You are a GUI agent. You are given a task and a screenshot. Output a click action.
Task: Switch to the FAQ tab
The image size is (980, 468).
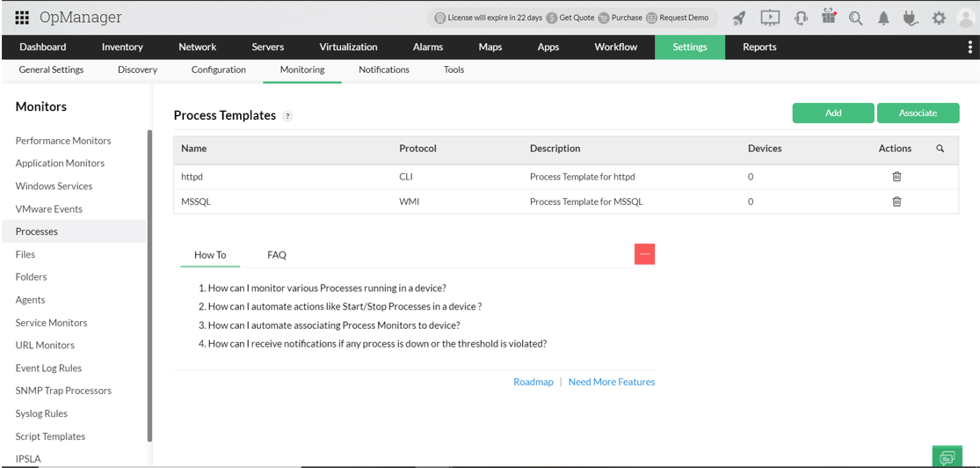[277, 254]
